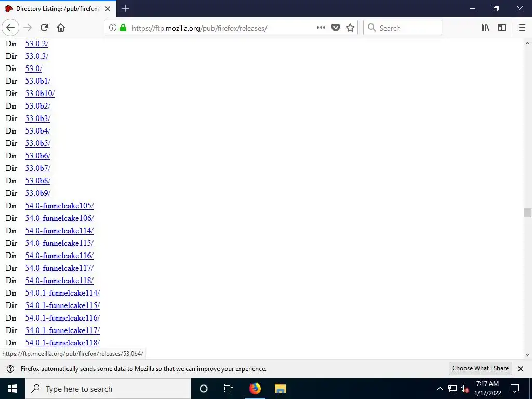The image size is (532, 399).
Task: Open 54.0-funnelcake118/ link
Action: [x=59, y=281]
